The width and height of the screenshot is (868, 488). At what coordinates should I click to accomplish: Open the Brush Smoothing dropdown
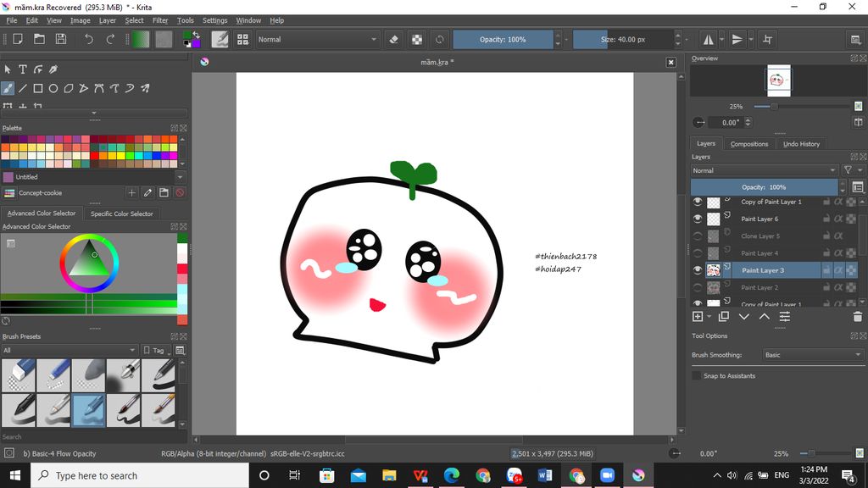click(813, 355)
